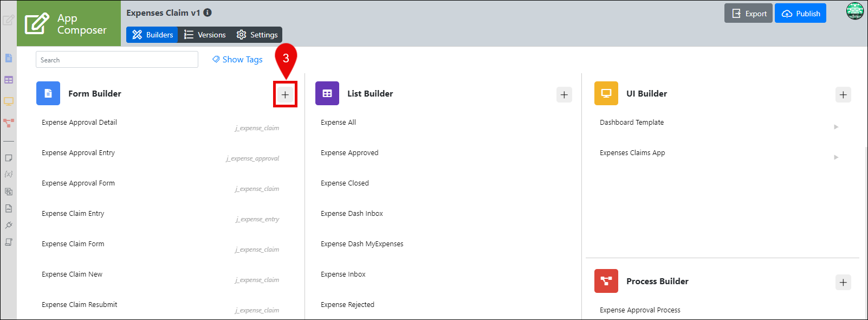The height and width of the screenshot is (320, 868).
Task: Click the blue Form Builder icon
Action: tap(48, 93)
